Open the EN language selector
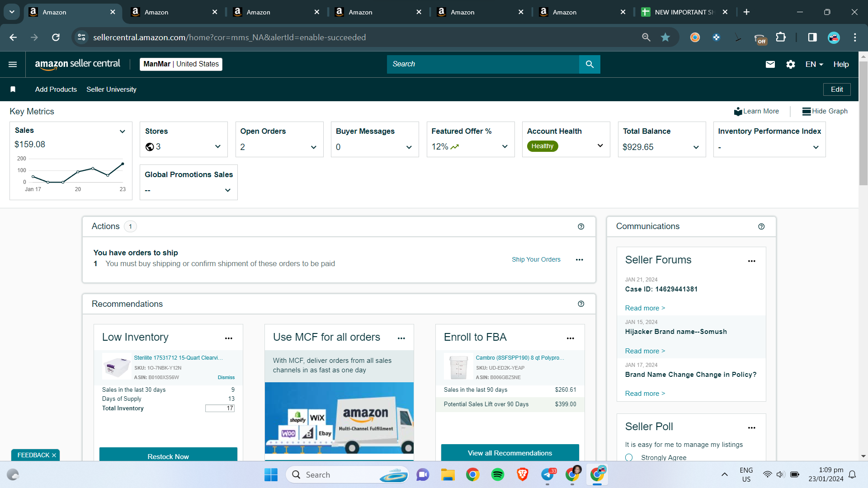The height and width of the screenshot is (488, 868). 814,64
